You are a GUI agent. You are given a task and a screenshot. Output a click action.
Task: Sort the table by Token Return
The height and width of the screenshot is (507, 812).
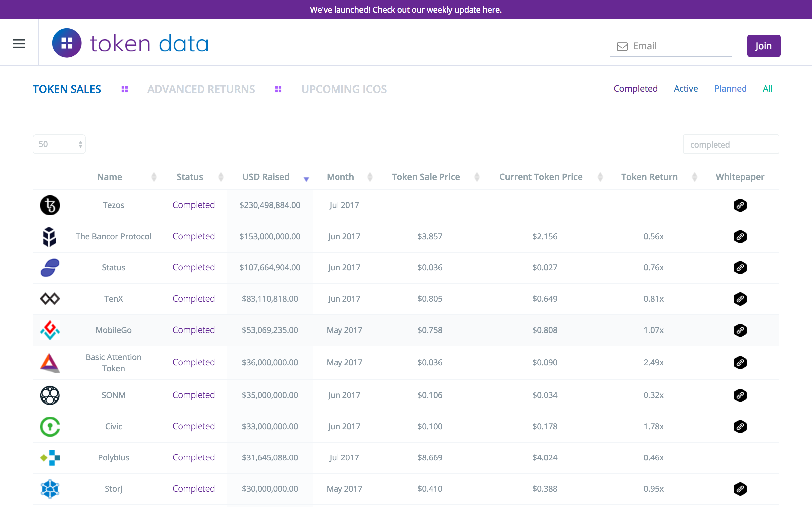point(695,177)
